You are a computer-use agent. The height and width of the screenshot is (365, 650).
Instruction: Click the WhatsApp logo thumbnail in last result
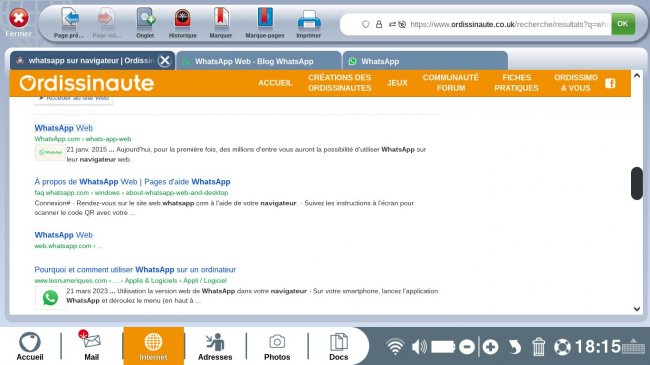click(50, 298)
